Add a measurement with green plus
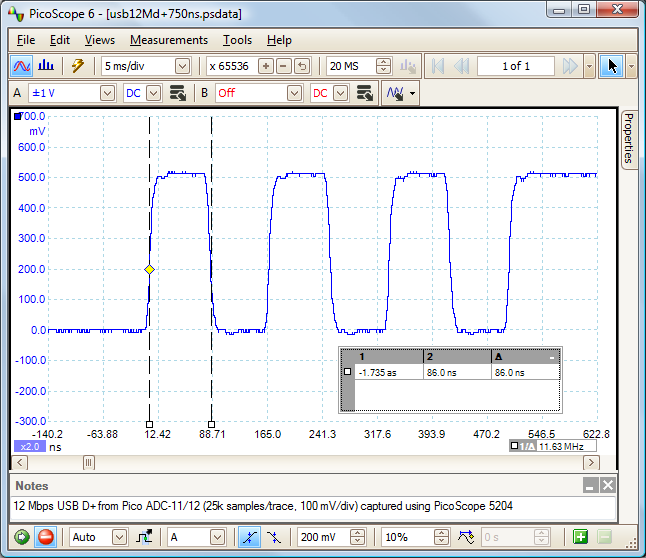Image resolution: width=646 pixels, height=558 pixels. tap(580, 537)
